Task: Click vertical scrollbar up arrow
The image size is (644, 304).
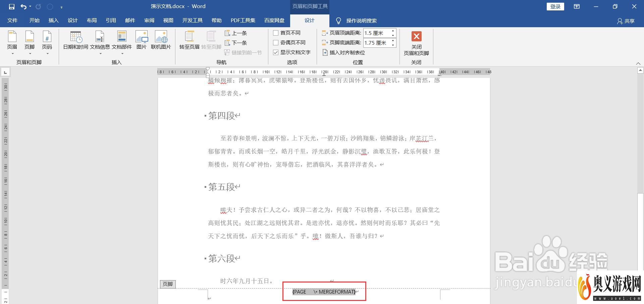Action: [641, 71]
